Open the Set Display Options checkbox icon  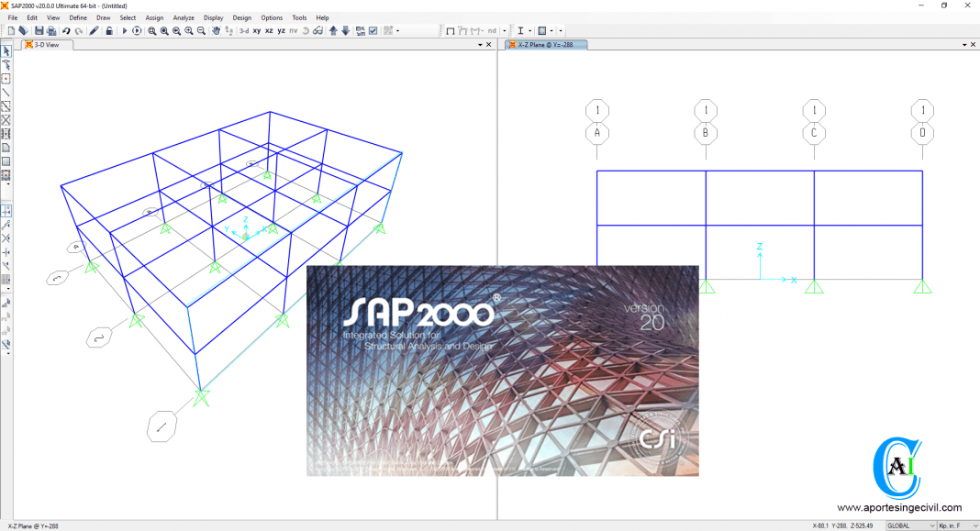point(373,31)
